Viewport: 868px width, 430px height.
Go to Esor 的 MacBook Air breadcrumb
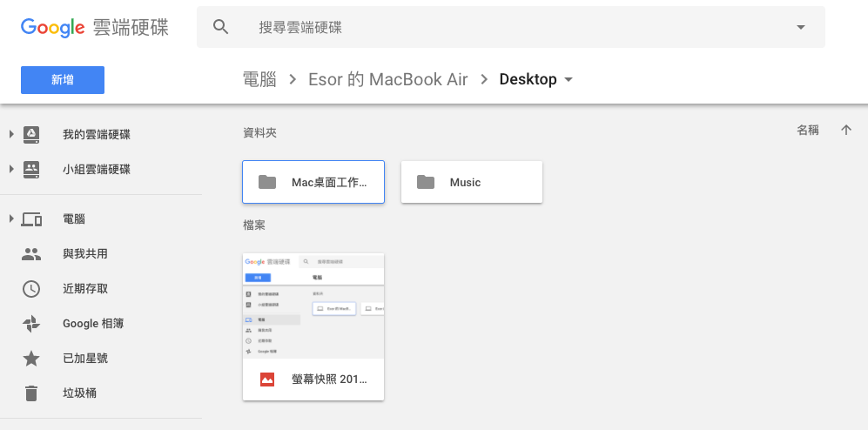(387, 79)
